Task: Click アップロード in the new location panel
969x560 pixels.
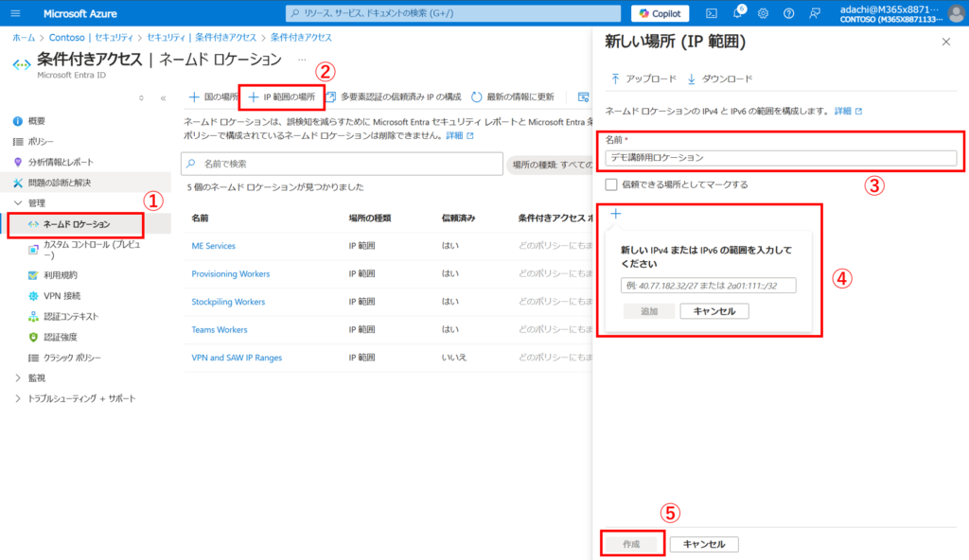Action: [x=643, y=79]
